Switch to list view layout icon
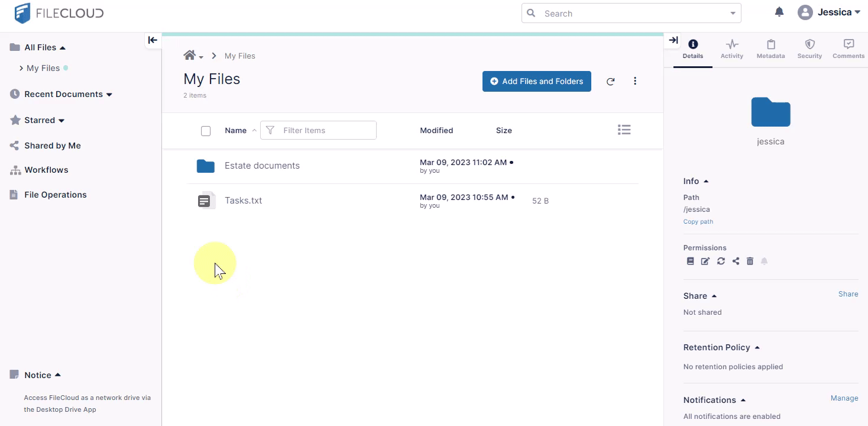Screen dimensions: 868x426 (624, 130)
